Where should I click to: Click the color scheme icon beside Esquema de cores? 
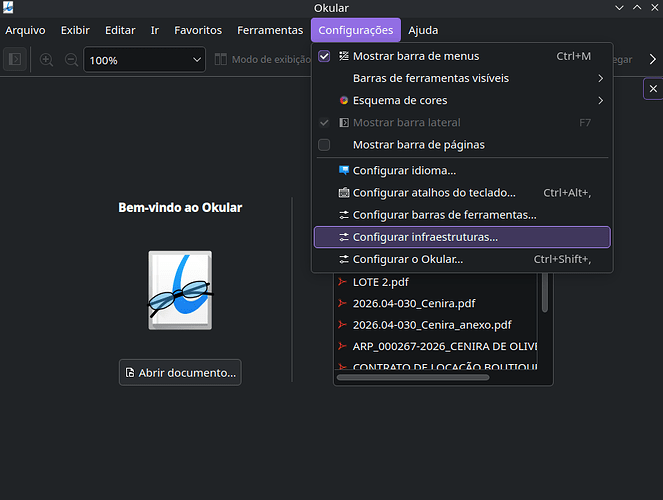click(344, 100)
